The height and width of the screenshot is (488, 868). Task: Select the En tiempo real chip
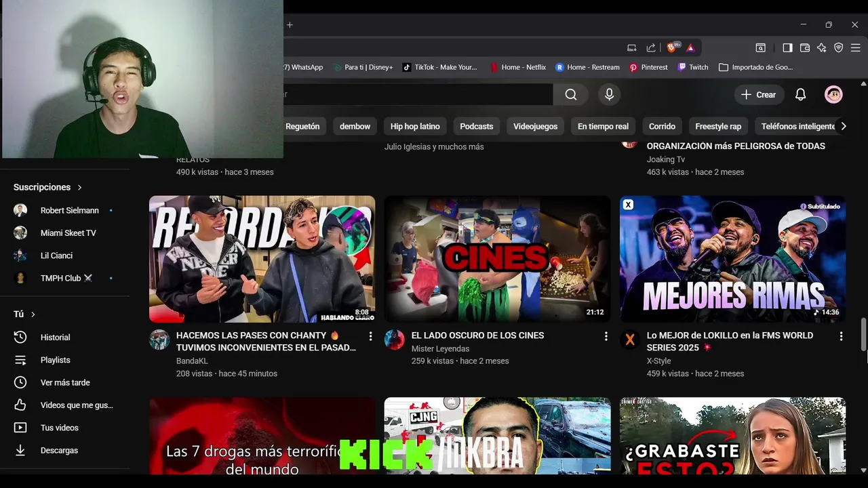tap(603, 126)
